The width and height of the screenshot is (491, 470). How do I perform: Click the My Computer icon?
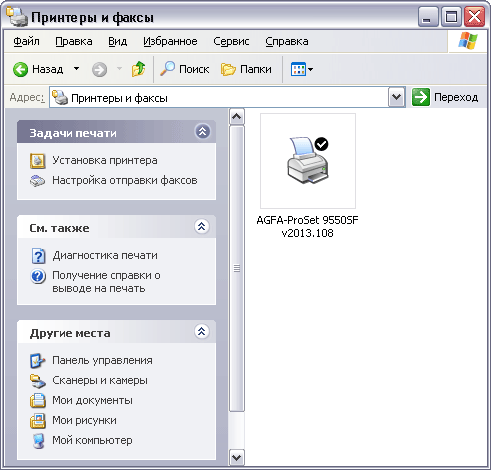pyautogui.click(x=38, y=441)
